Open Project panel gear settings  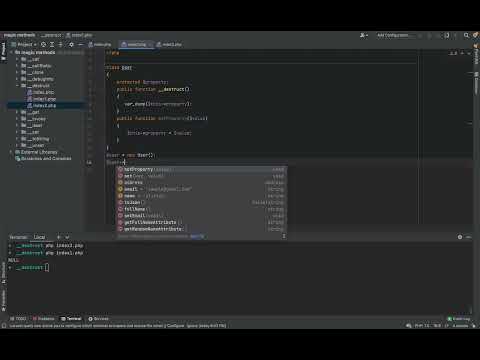(71, 44)
